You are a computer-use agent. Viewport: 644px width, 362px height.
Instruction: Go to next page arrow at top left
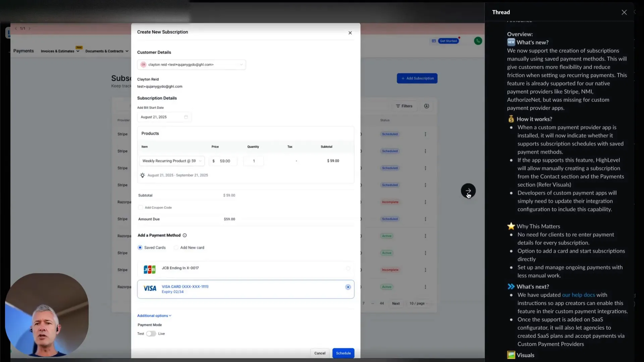pos(30,28)
